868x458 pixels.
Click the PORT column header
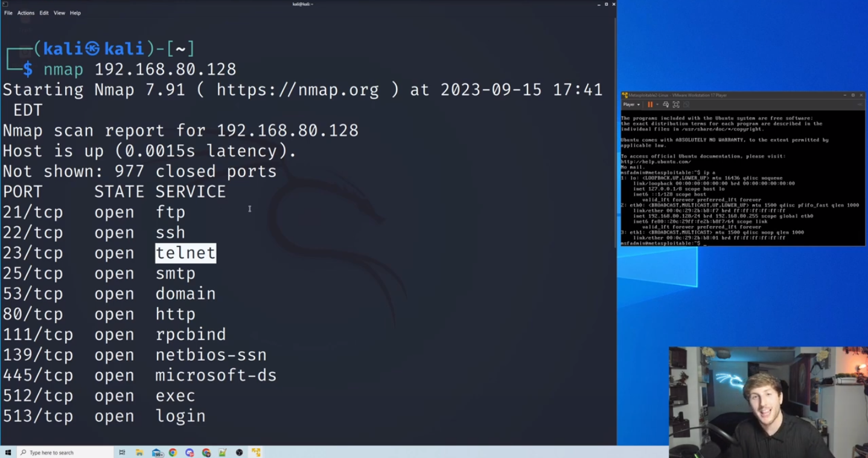23,192
